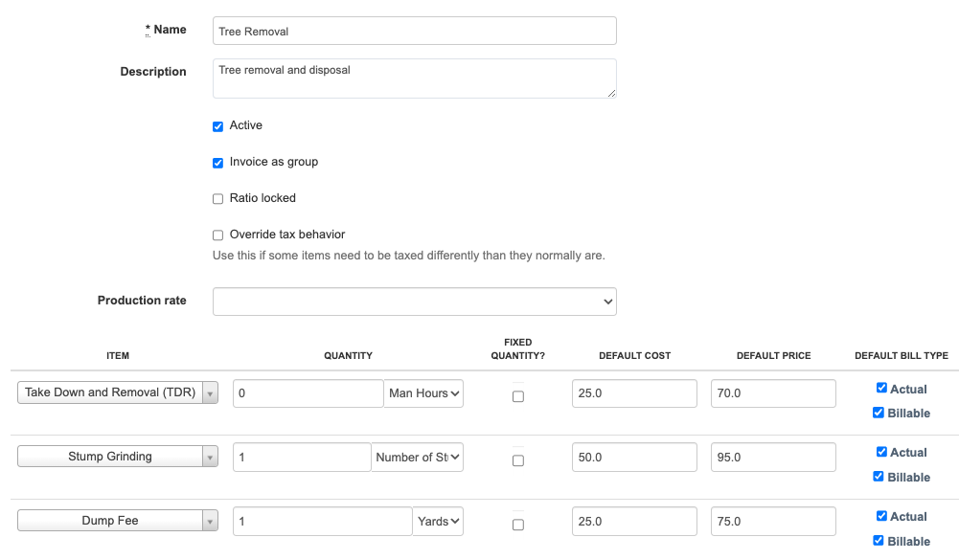959x560 pixels.
Task: Click the Name input field
Action: (x=414, y=31)
